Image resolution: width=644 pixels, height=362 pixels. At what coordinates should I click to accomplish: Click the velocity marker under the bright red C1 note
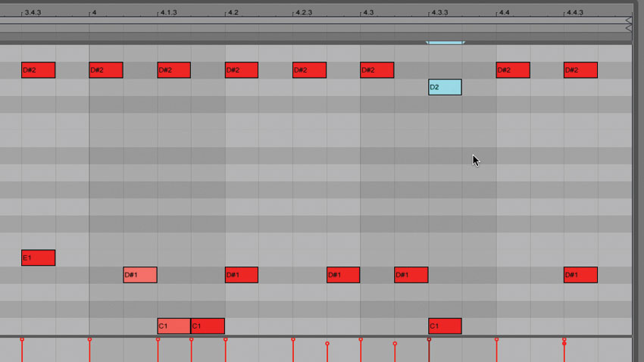(x=192, y=339)
